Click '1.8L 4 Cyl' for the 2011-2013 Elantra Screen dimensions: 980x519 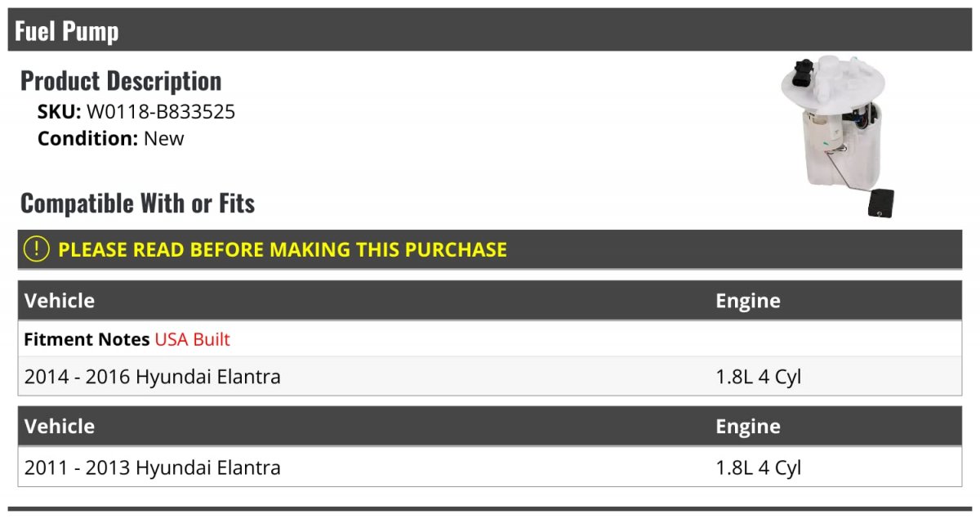(759, 468)
